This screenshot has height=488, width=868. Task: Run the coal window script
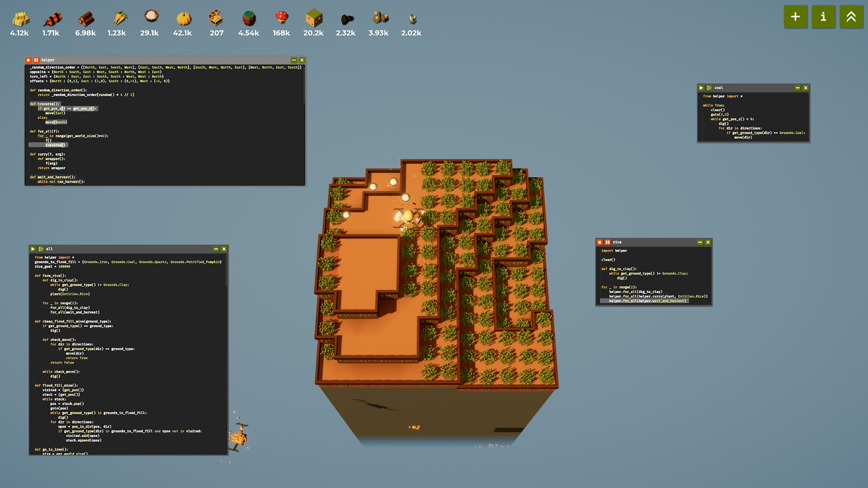pos(701,88)
